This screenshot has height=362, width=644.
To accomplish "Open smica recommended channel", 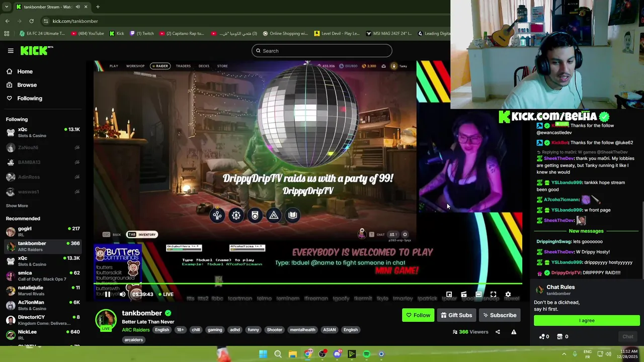I will [x=43, y=276].
